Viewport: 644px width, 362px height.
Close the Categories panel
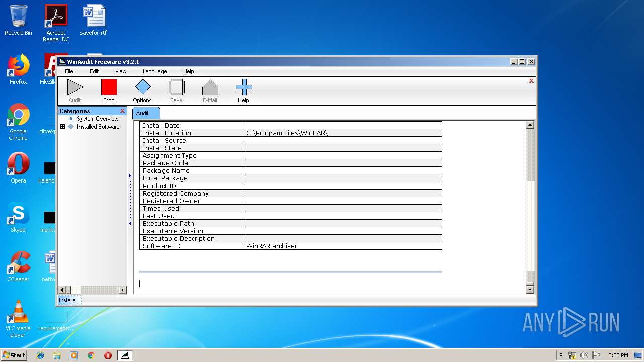pyautogui.click(x=122, y=111)
